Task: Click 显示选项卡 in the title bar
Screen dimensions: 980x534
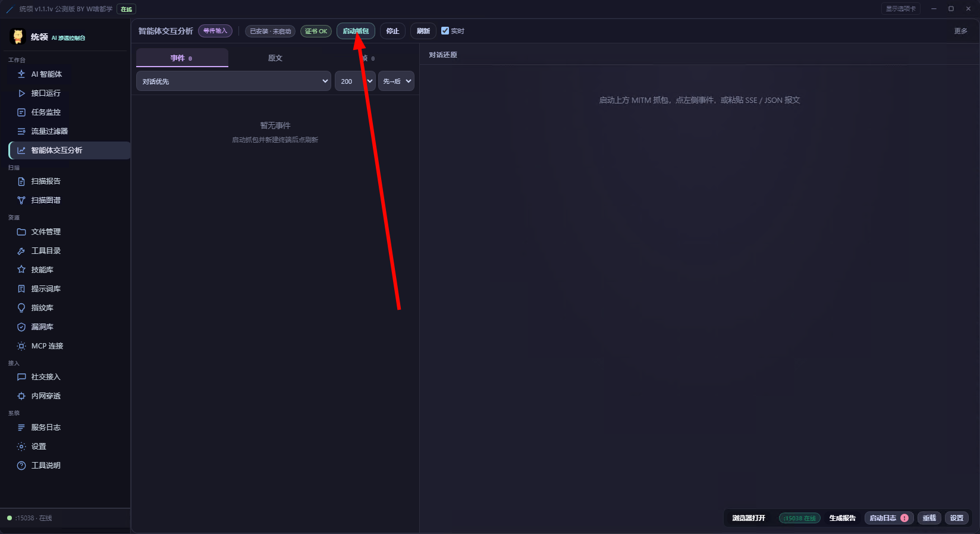Action: click(x=900, y=9)
